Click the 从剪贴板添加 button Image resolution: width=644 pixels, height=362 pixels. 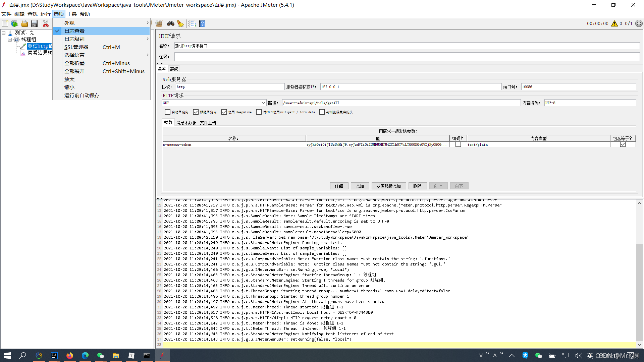pyautogui.click(x=388, y=186)
